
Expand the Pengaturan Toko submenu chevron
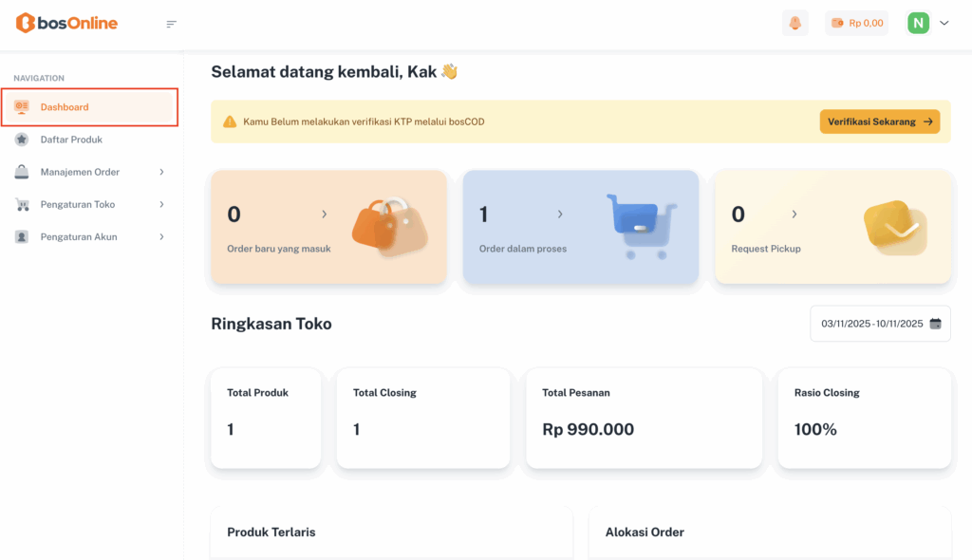pyautogui.click(x=161, y=204)
